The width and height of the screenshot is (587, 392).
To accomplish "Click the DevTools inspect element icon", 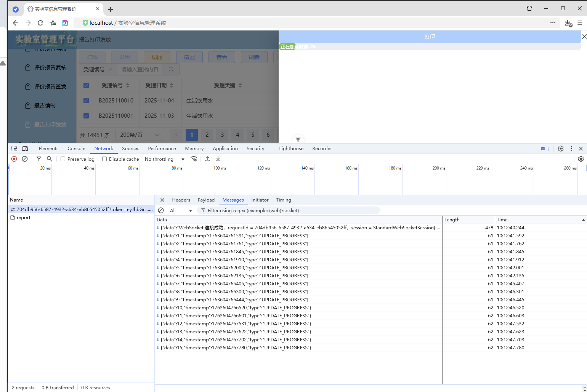I will coord(14,149).
